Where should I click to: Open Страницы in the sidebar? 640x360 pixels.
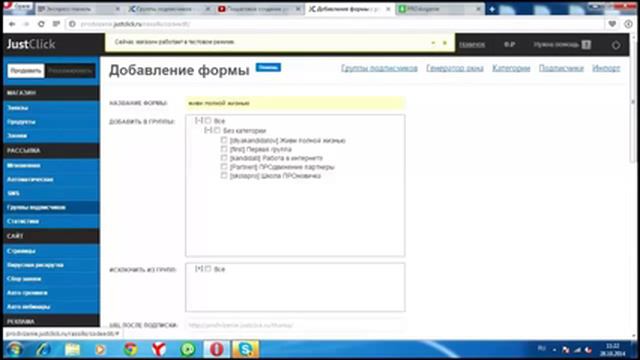51,251
